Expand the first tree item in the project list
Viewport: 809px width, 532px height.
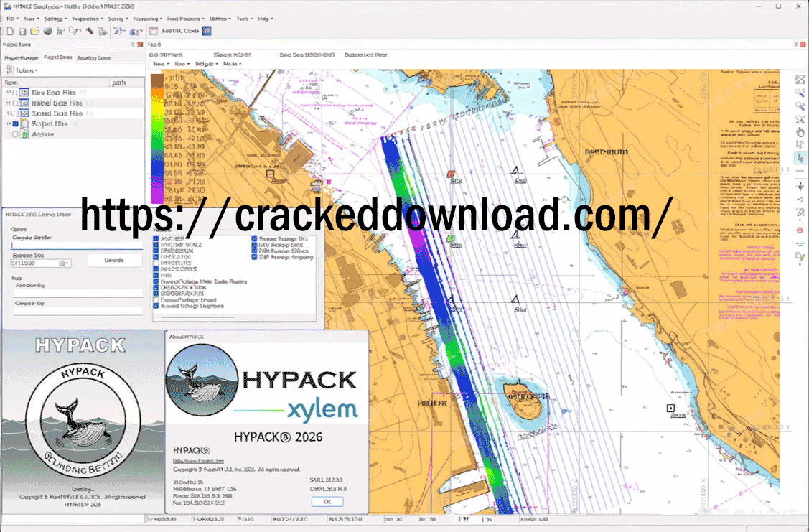8,93
